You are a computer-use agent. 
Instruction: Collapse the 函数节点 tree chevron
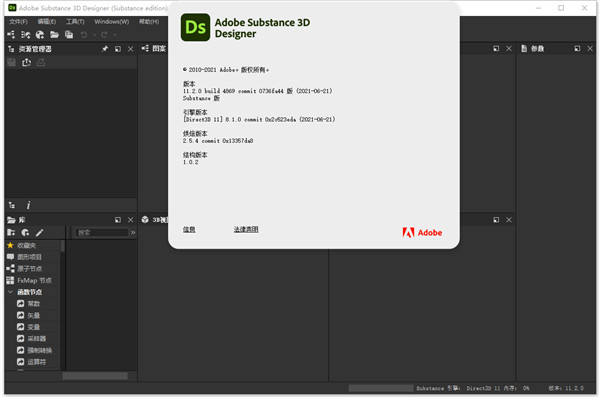[x=10, y=292]
